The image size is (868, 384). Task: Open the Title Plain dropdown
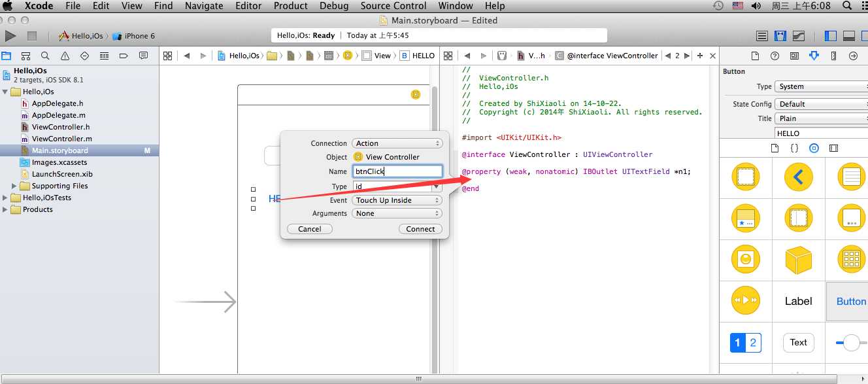[822, 118]
